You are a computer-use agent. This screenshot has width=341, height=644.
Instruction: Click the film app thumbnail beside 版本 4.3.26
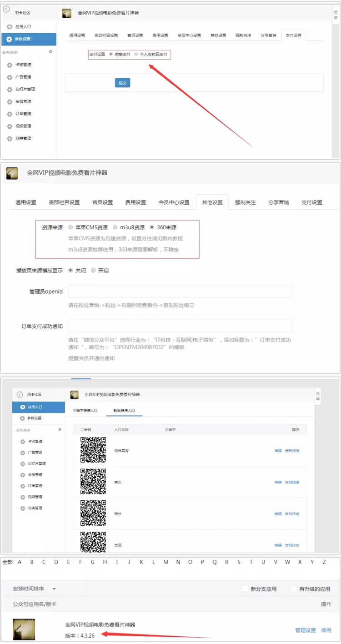[x=24, y=629]
